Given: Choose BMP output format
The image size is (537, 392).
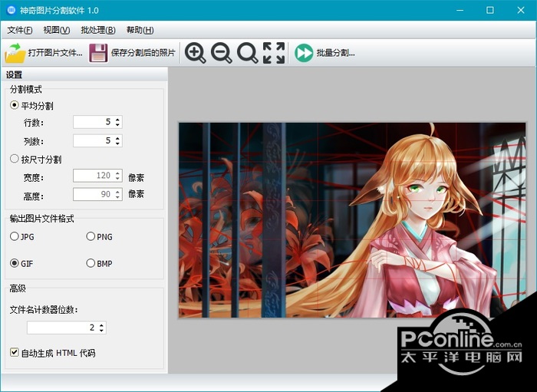Looking at the screenshot, I should [91, 263].
